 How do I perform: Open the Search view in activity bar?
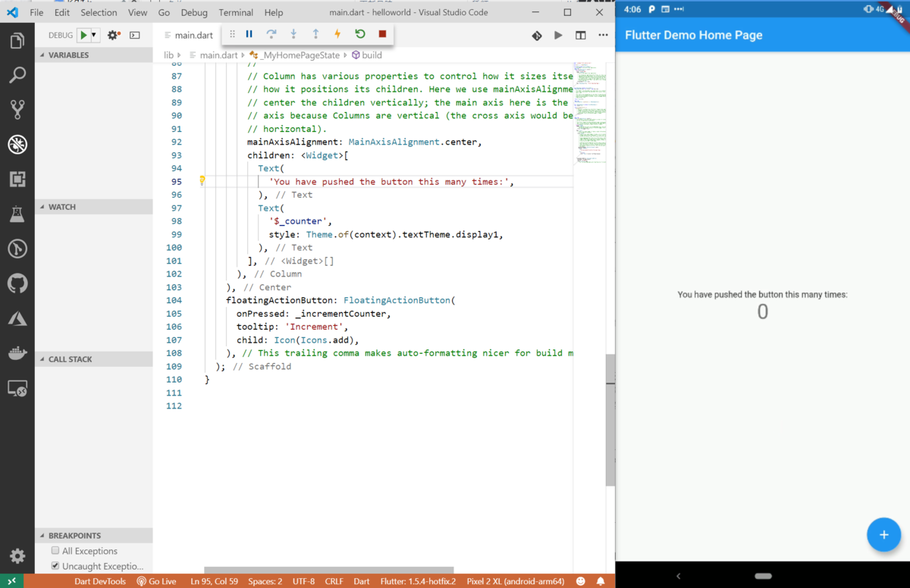17,75
